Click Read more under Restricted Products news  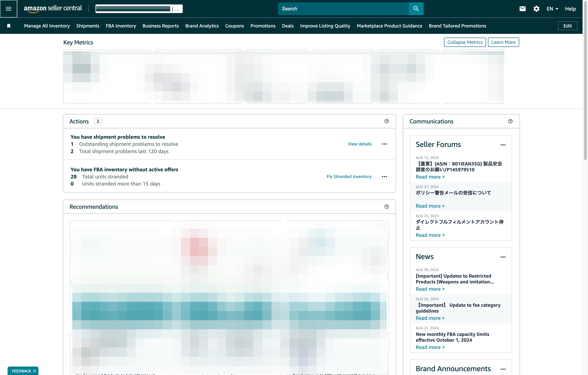point(430,289)
